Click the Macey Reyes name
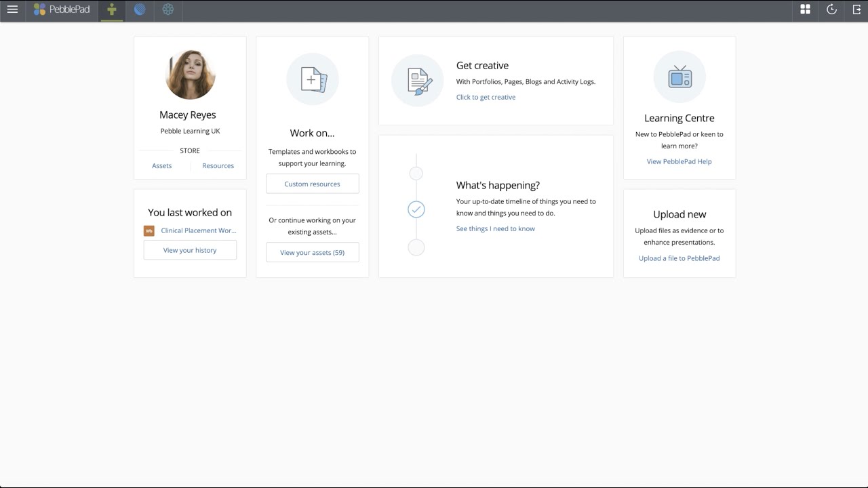The width and height of the screenshot is (868, 488). [188, 115]
